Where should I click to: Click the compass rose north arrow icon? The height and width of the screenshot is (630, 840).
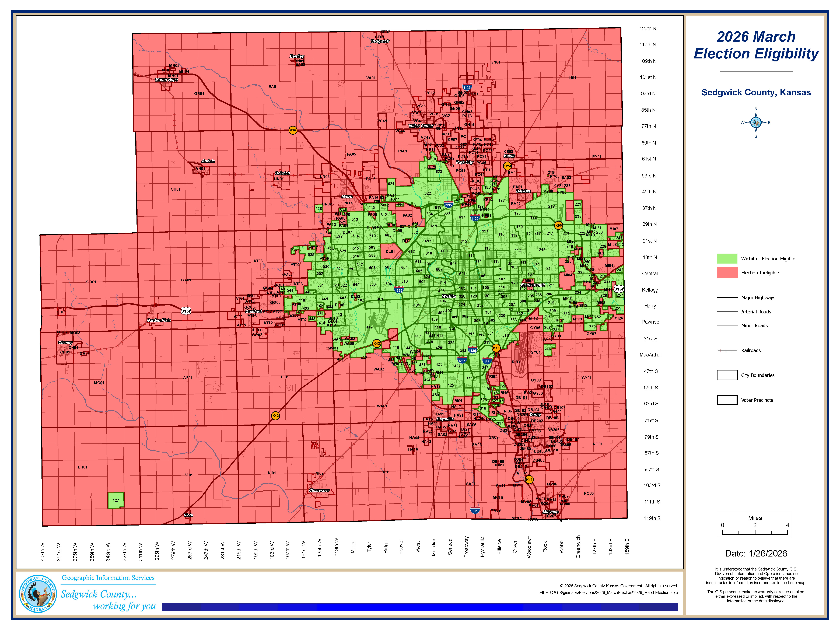point(756,122)
